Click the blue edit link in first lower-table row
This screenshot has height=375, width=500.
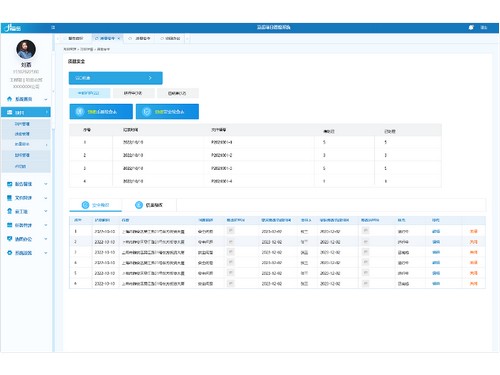click(436, 231)
